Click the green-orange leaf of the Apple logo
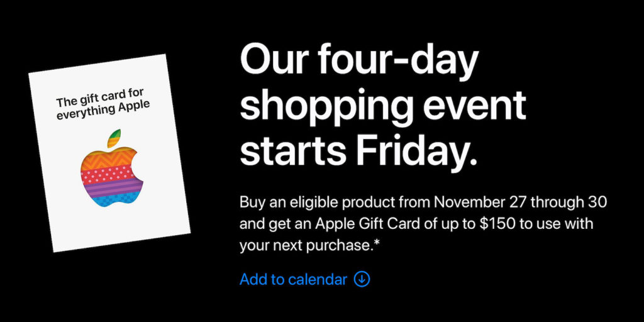The height and width of the screenshot is (322, 644). coord(114,138)
